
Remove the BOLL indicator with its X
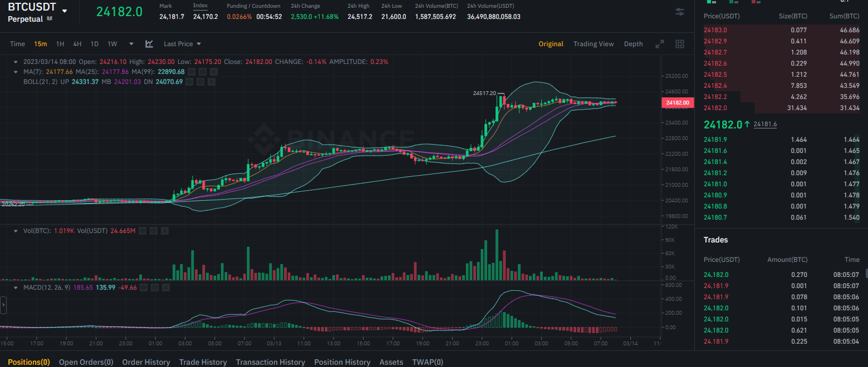tap(212, 82)
